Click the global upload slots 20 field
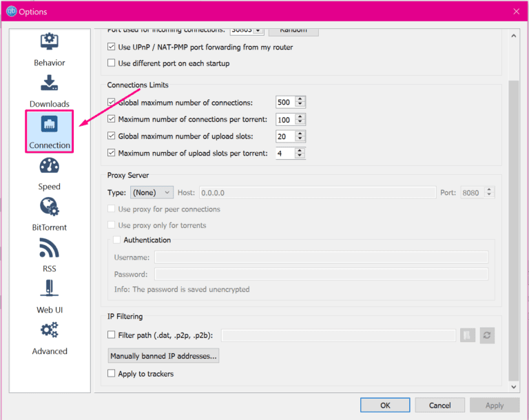This screenshot has width=529, height=420. [x=286, y=136]
